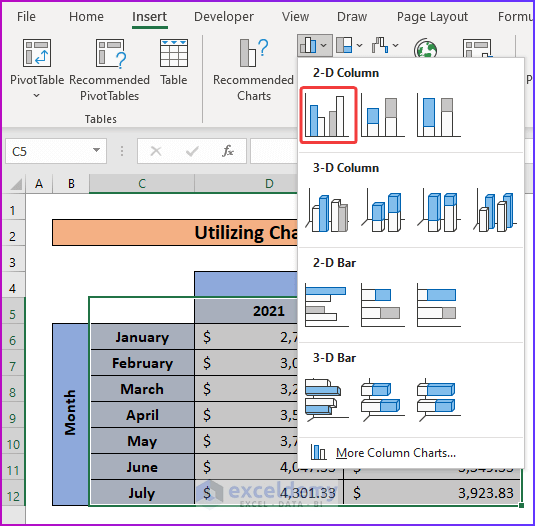
Task: Choose the 3-D 100% Stacked Bar chart
Action: tap(439, 400)
